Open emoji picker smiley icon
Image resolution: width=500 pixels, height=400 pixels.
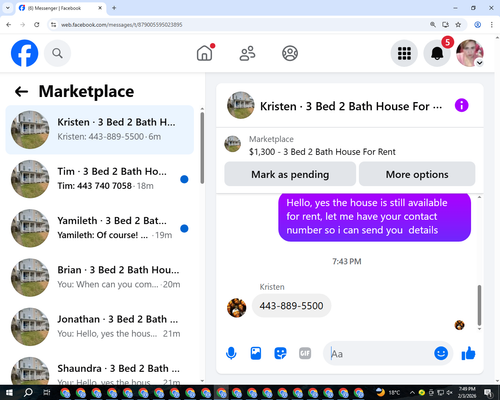(441, 353)
